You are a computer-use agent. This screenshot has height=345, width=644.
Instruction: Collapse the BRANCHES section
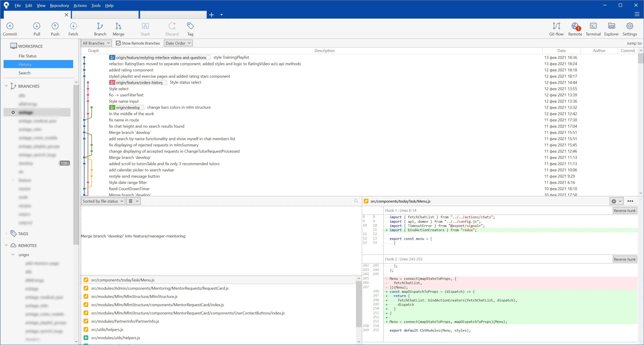[6, 86]
